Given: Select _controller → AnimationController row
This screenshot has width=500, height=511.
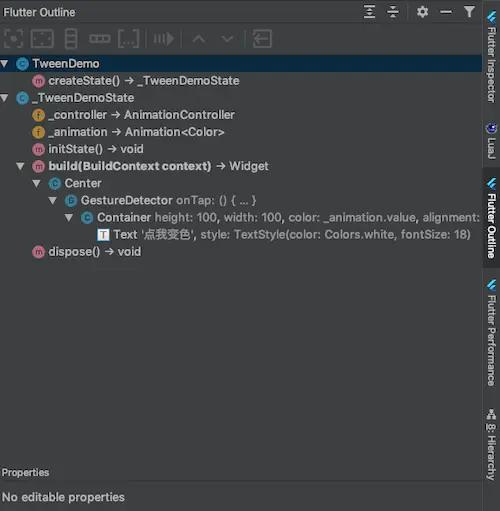Looking at the screenshot, I should click(241, 115).
